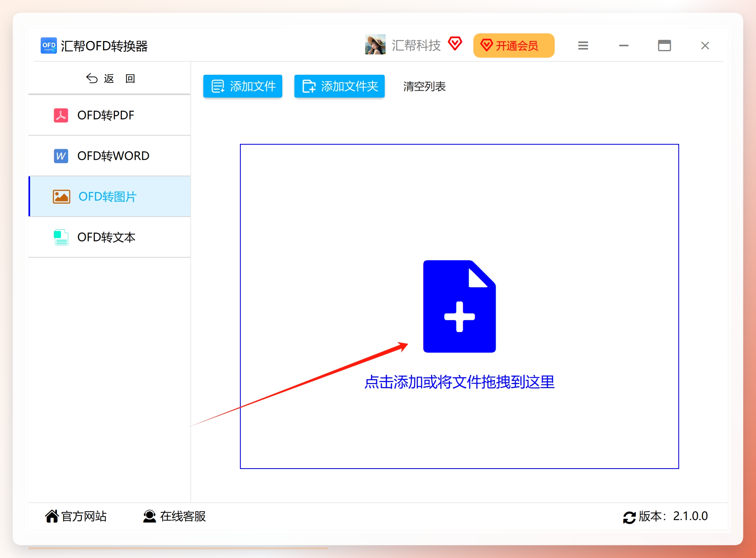Viewport: 756px width, 558px height.
Task: Click the 添加文件夹 button
Action: click(x=340, y=86)
